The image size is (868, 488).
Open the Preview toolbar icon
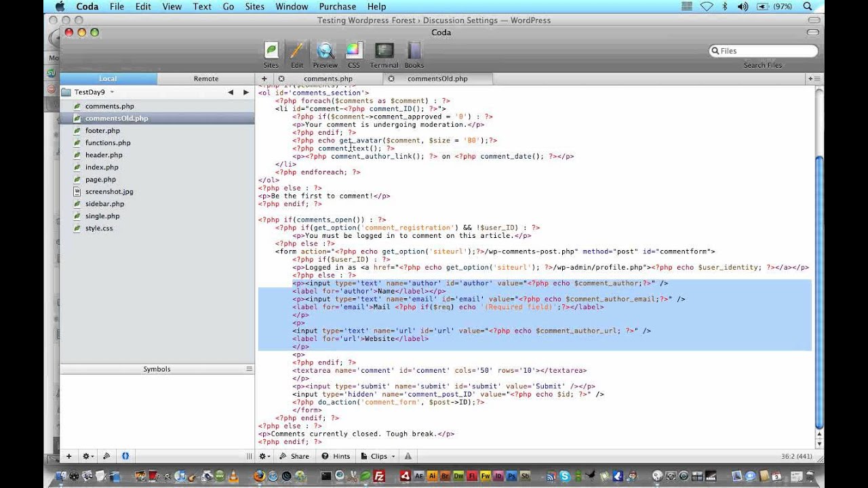tap(325, 55)
